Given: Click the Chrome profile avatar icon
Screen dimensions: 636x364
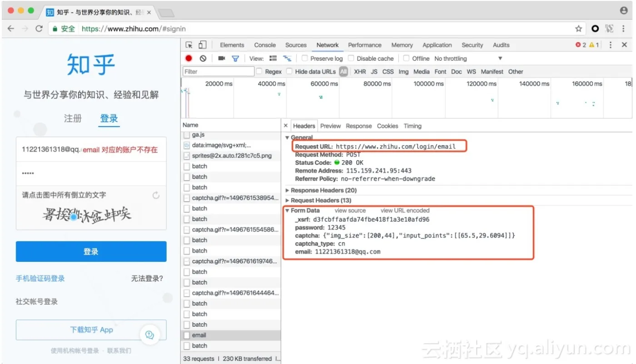Looking at the screenshot, I should click(624, 10).
